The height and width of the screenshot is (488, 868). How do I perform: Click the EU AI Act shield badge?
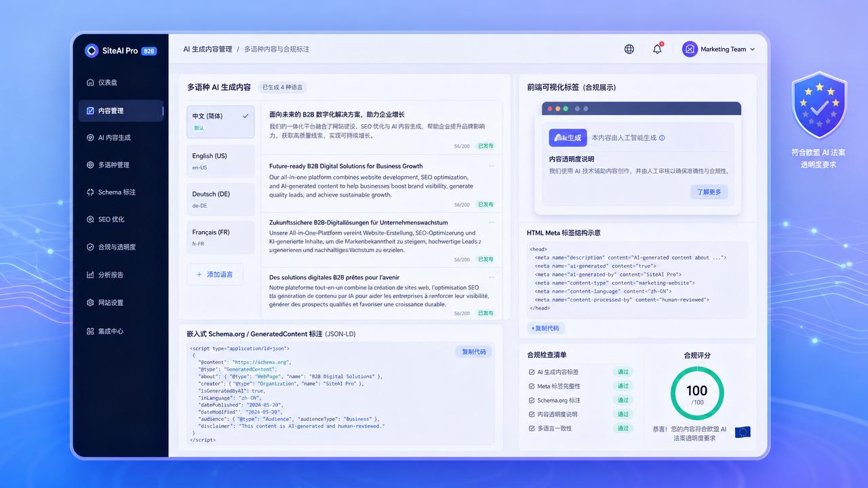(818, 105)
